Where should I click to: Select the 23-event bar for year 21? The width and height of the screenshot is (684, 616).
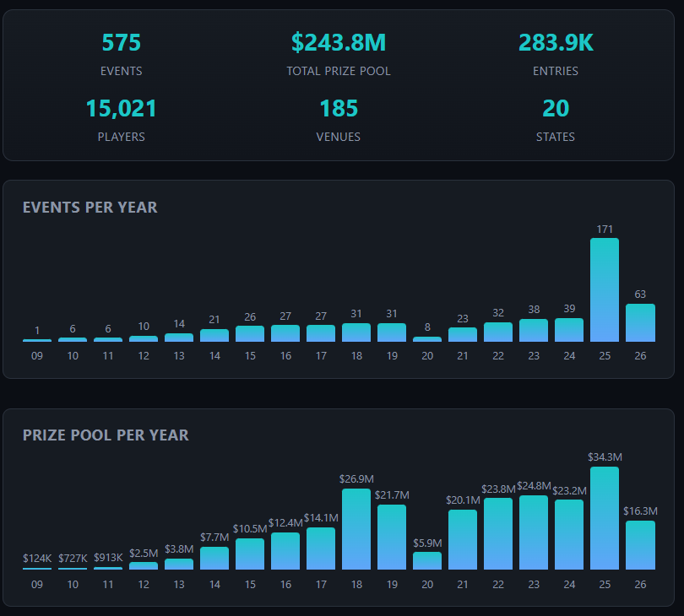463,335
